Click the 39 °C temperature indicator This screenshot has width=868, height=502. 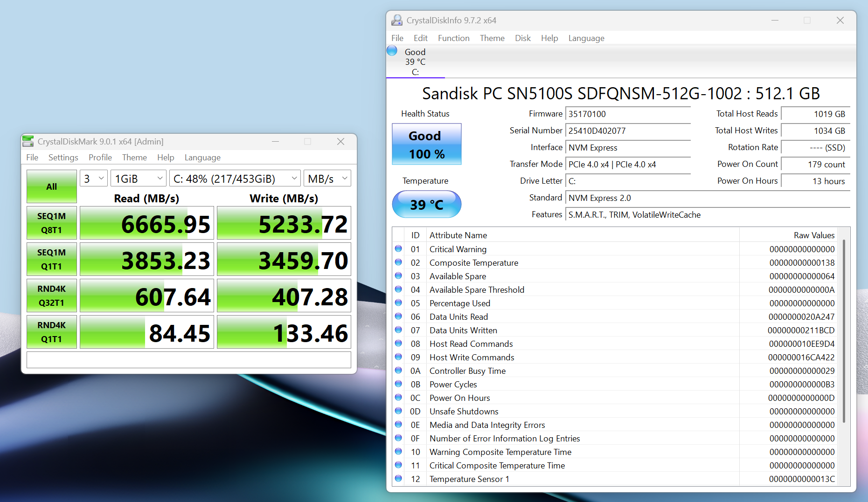(426, 205)
